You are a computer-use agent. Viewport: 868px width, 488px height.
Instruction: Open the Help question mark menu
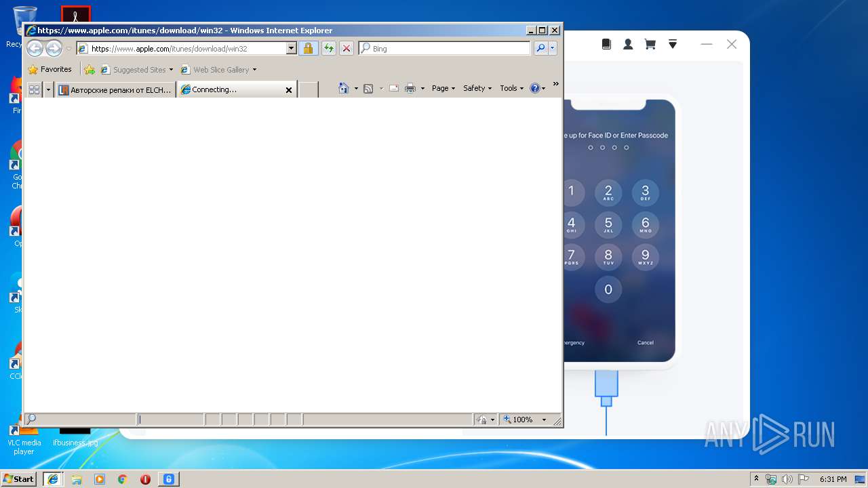coord(537,88)
